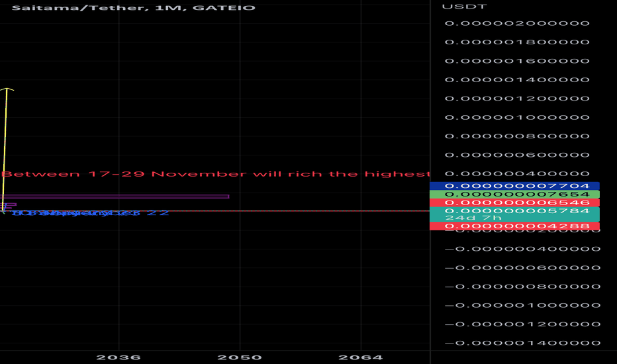Select the blue price label 0.000000007704
Image resolution: width=617 pixels, height=364 pixels.
pyautogui.click(x=514, y=186)
